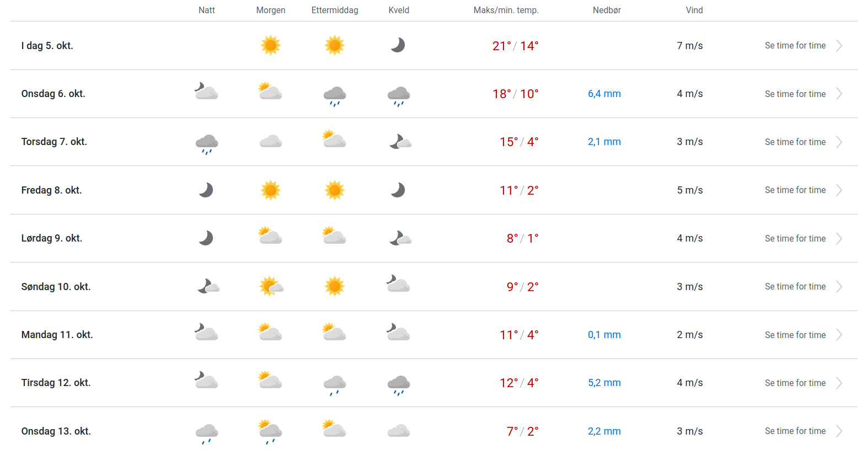Select the Torsdag 7. okt. row label
The height and width of the screenshot is (455, 868).
click(x=54, y=142)
